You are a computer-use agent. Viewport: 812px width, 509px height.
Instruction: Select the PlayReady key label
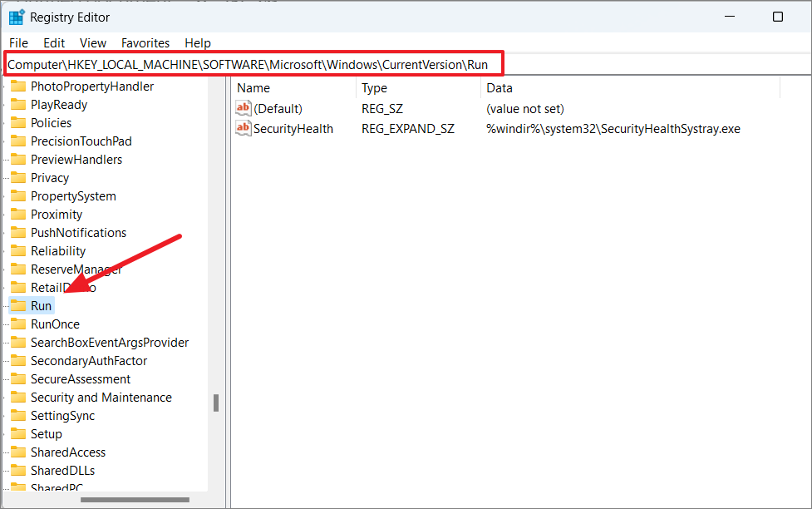coord(59,105)
